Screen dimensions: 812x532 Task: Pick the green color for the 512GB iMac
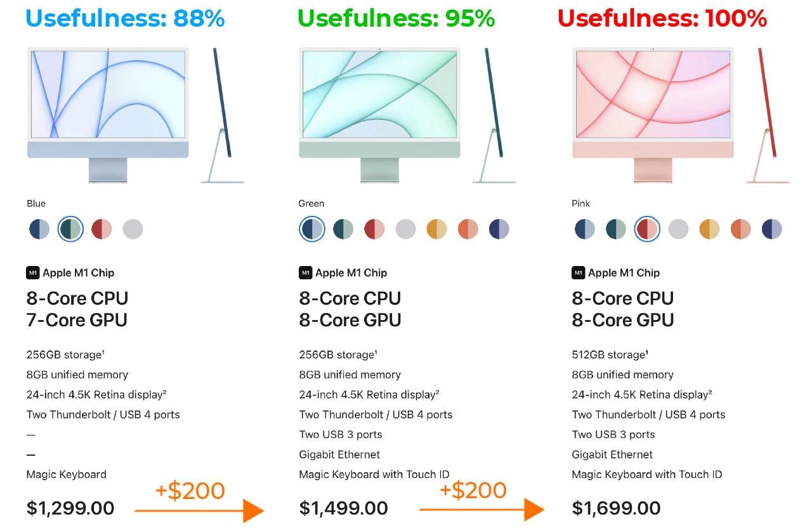(x=616, y=229)
